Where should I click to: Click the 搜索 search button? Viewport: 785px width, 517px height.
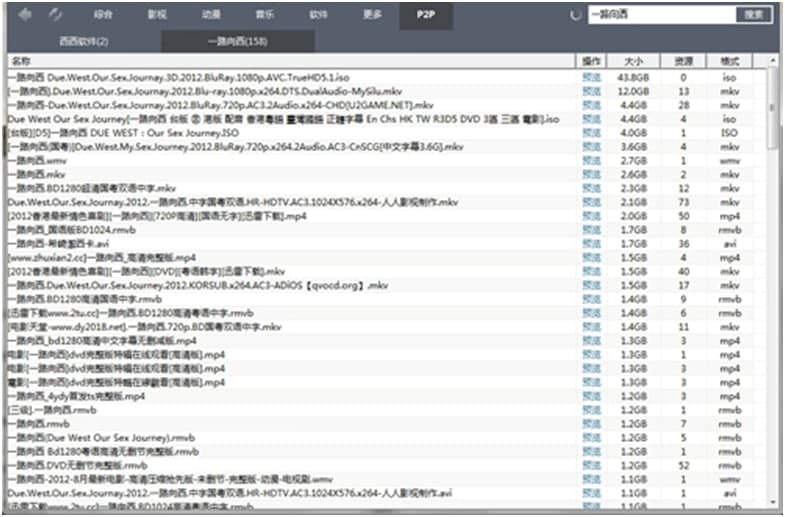pyautogui.click(x=754, y=15)
